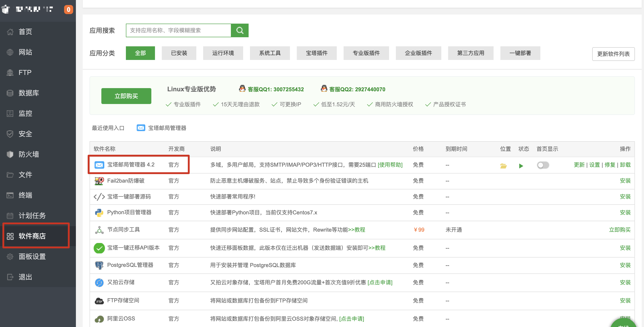This screenshot has width=644, height=327.
Task: Select the 系统工具 category tab
Action: (270, 53)
